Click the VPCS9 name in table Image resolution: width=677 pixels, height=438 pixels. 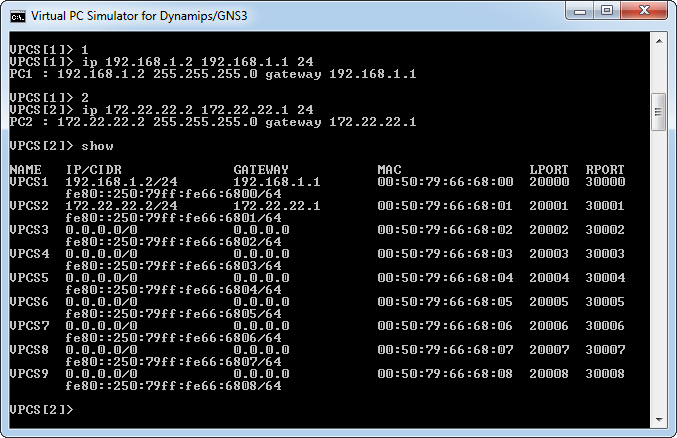click(x=29, y=374)
